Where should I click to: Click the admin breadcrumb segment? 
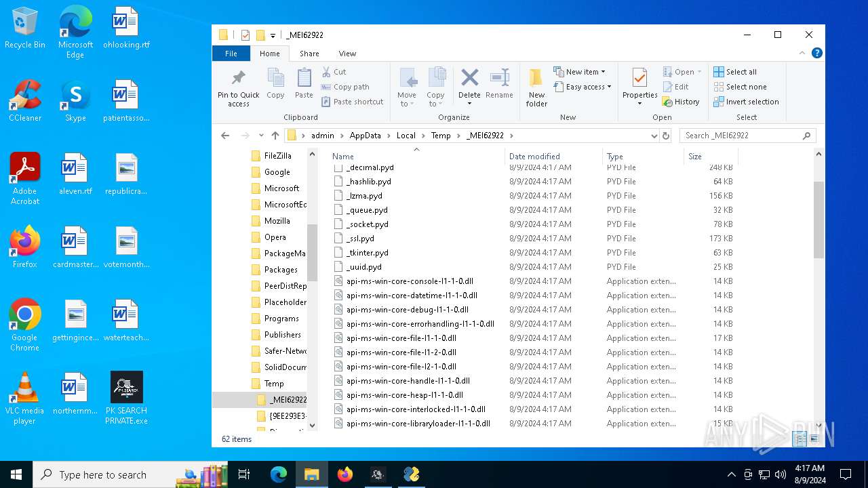coord(323,136)
